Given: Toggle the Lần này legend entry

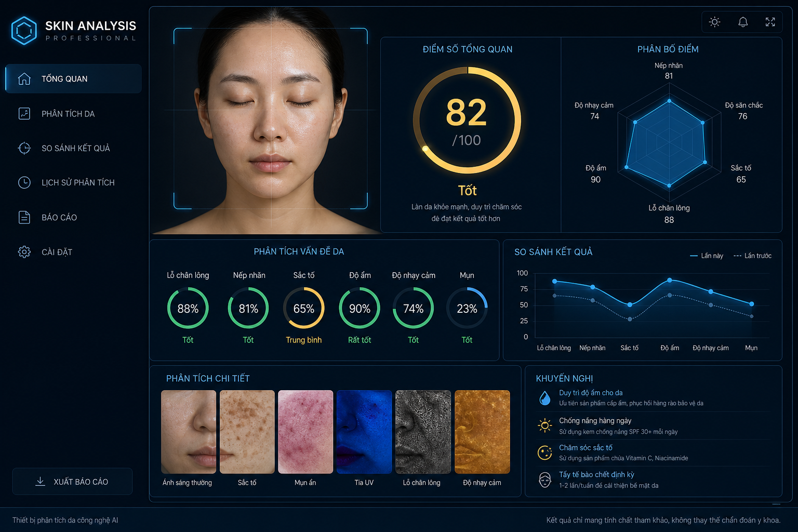Looking at the screenshot, I should 707,256.
